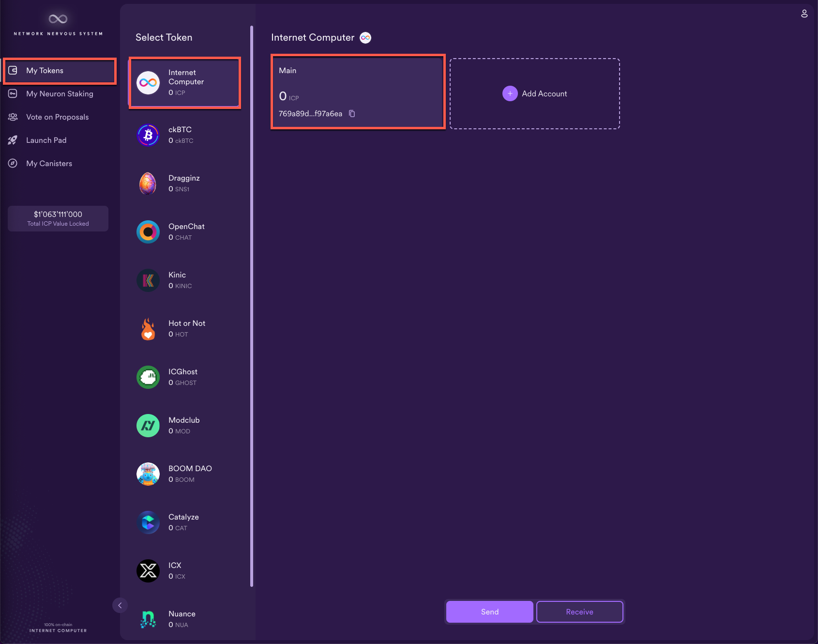Copy the Main account address
The image size is (818, 644).
coord(351,113)
